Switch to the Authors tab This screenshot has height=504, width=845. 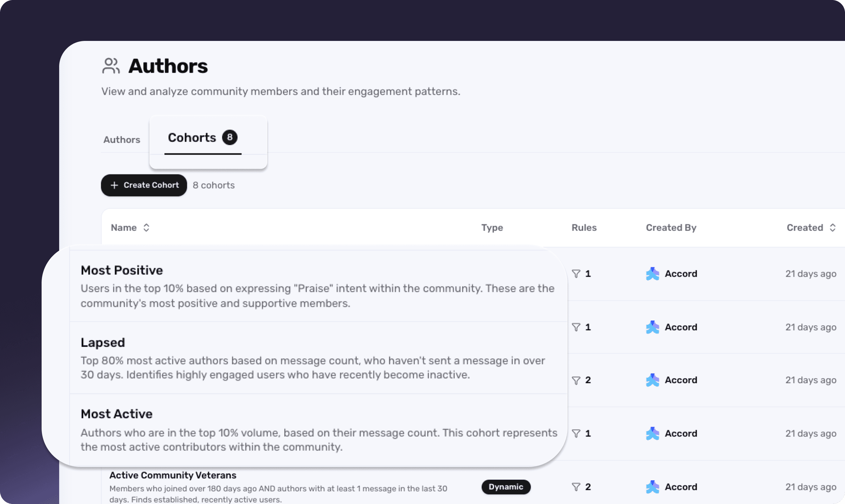pyautogui.click(x=122, y=140)
